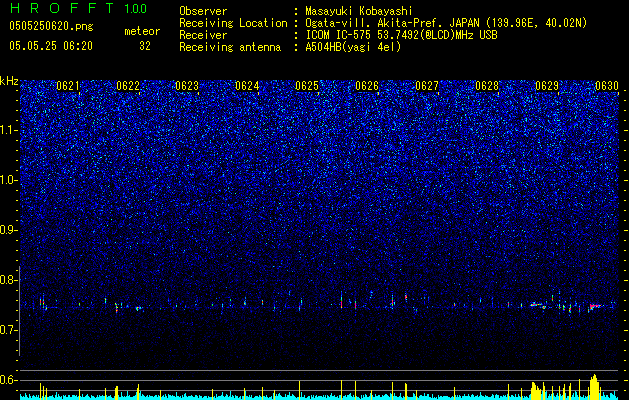Click the Receiver field label
The width and height of the screenshot is (629, 400).
pos(203,35)
